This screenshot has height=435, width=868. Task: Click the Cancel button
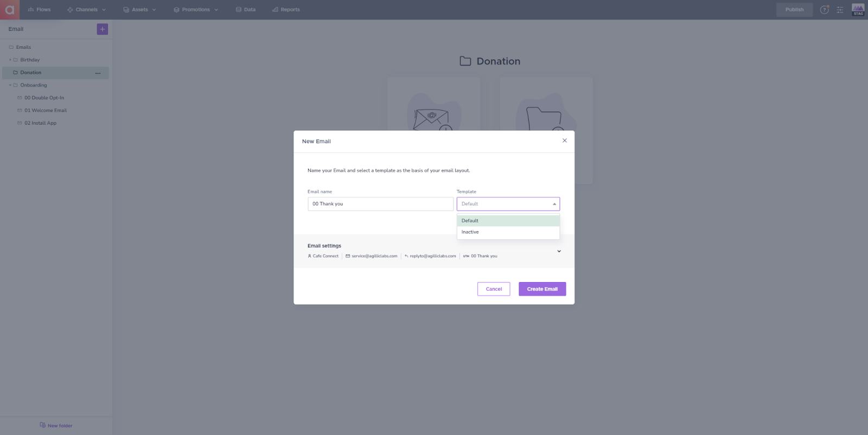(x=494, y=289)
